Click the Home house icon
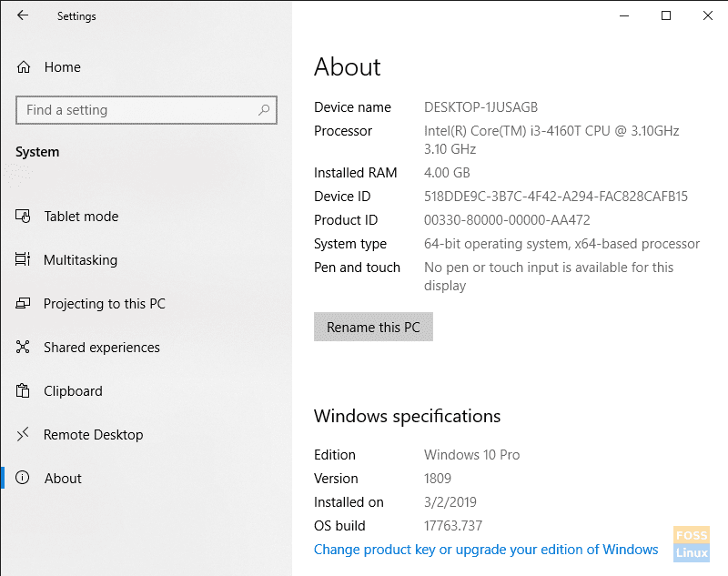The height and width of the screenshot is (576, 728). pyautogui.click(x=24, y=67)
